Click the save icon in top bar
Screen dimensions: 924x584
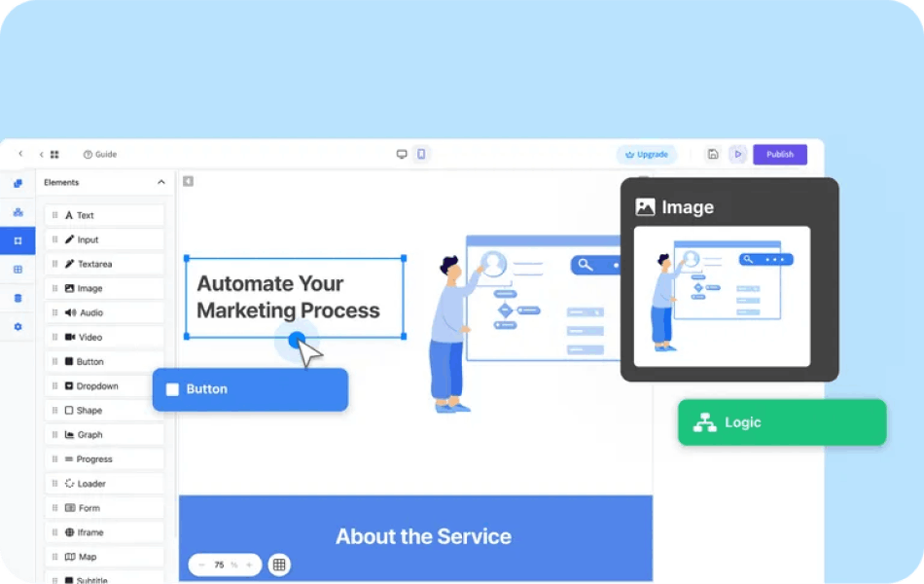(x=713, y=154)
